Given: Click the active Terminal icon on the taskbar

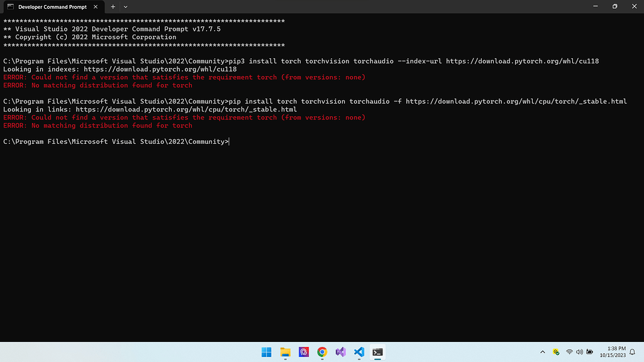Looking at the screenshot, I should 377,352.
